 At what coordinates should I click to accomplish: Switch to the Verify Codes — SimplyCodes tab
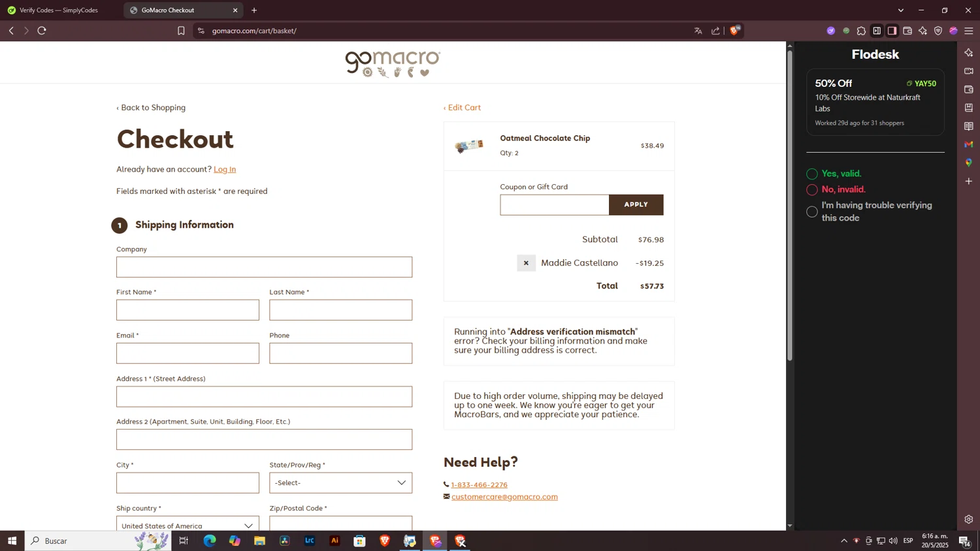pyautogui.click(x=59, y=10)
